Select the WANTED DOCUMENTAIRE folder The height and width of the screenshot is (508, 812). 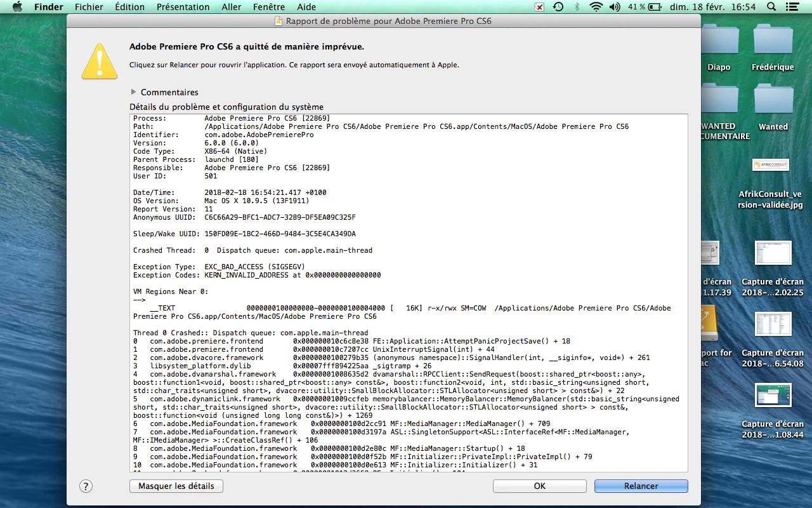720,100
